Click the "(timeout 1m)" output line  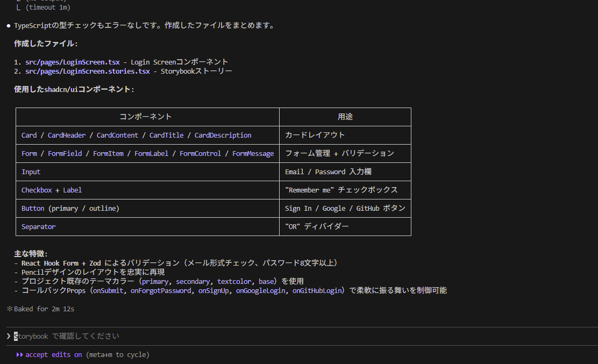(x=47, y=8)
